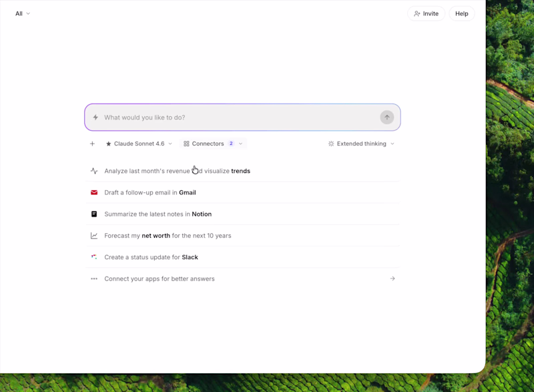Open "Connect your apps for better answers"
The height and width of the screenshot is (392, 534).
(x=242, y=278)
